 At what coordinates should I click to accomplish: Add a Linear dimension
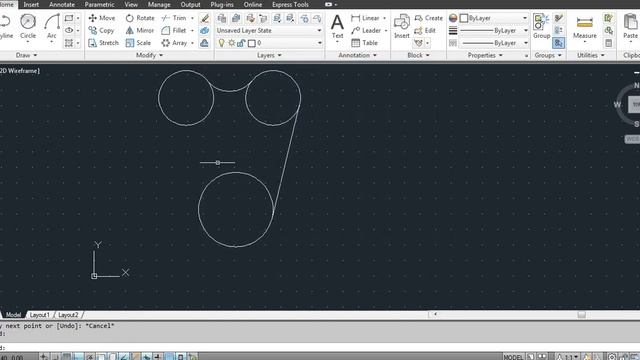click(x=365, y=18)
